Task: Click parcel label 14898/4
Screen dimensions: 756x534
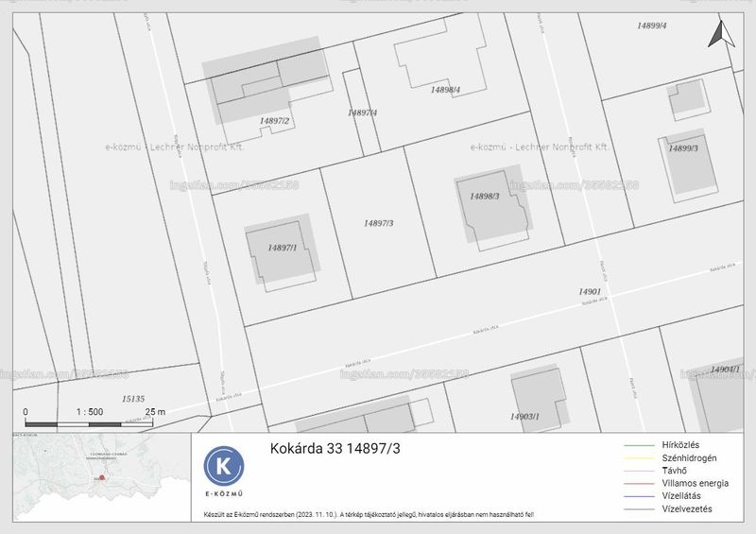Action: [x=445, y=90]
